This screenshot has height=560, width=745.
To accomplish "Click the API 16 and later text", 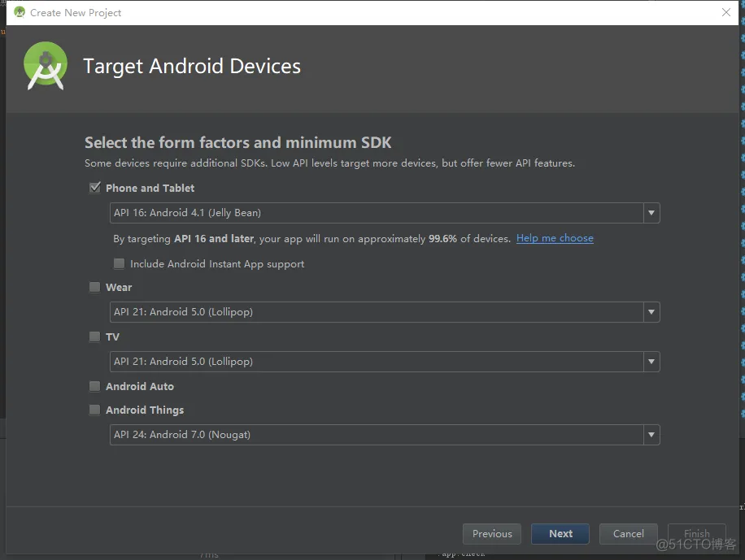I will pyautogui.click(x=214, y=238).
